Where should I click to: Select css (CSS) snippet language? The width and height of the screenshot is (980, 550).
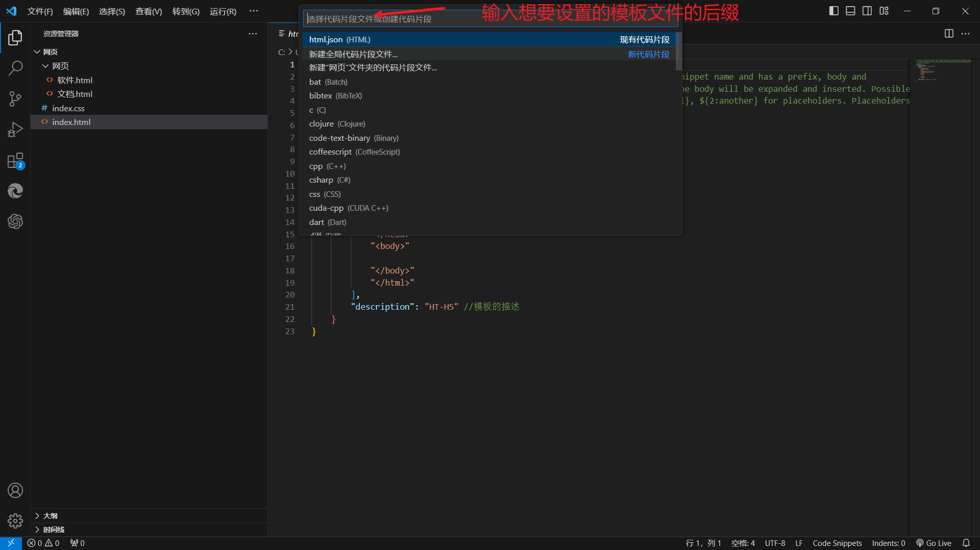(x=489, y=194)
